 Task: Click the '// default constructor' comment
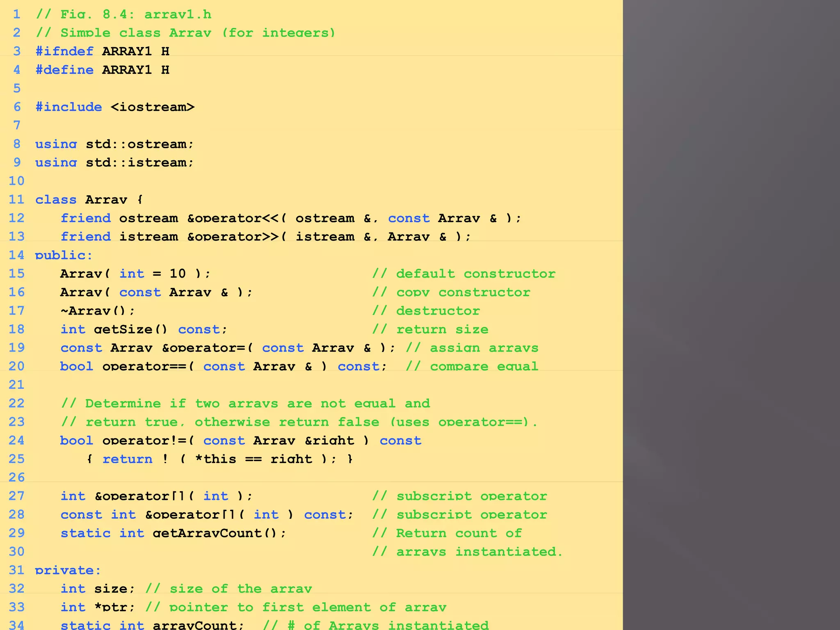point(464,274)
